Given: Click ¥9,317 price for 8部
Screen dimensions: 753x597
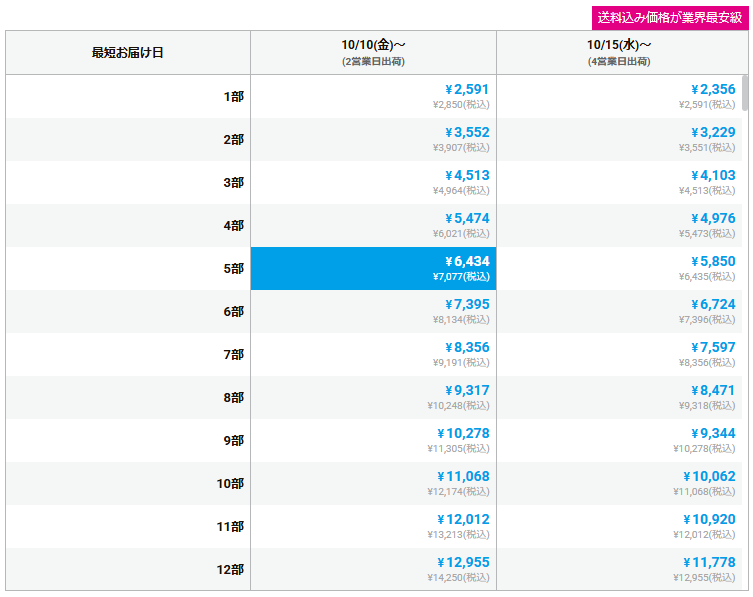Looking at the screenshot, I should pyautogui.click(x=373, y=397).
